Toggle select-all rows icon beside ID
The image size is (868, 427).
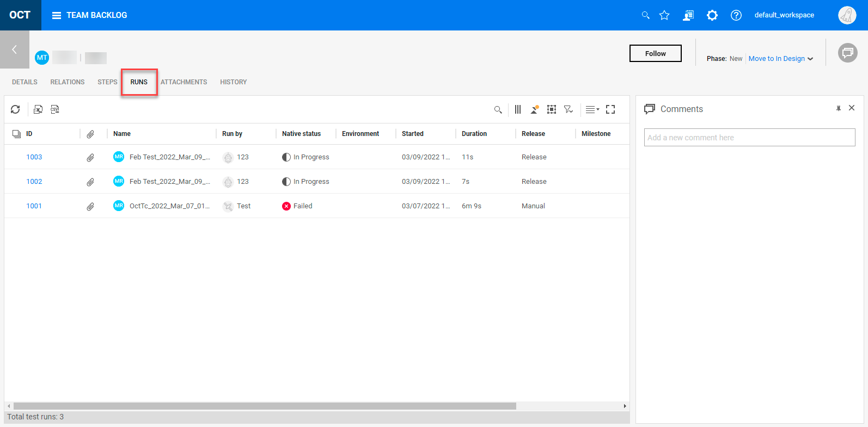pos(16,134)
